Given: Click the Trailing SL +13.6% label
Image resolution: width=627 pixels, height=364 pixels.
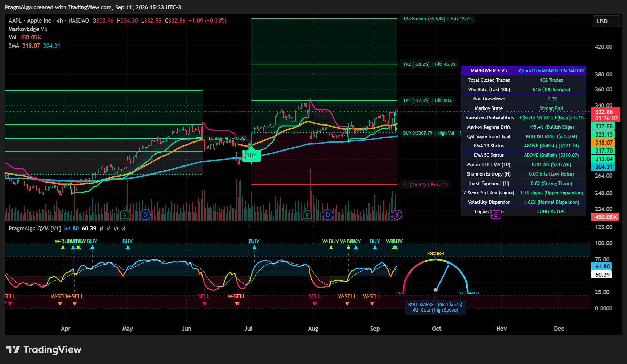Looking at the screenshot, I should pyautogui.click(x=227, y=139).
